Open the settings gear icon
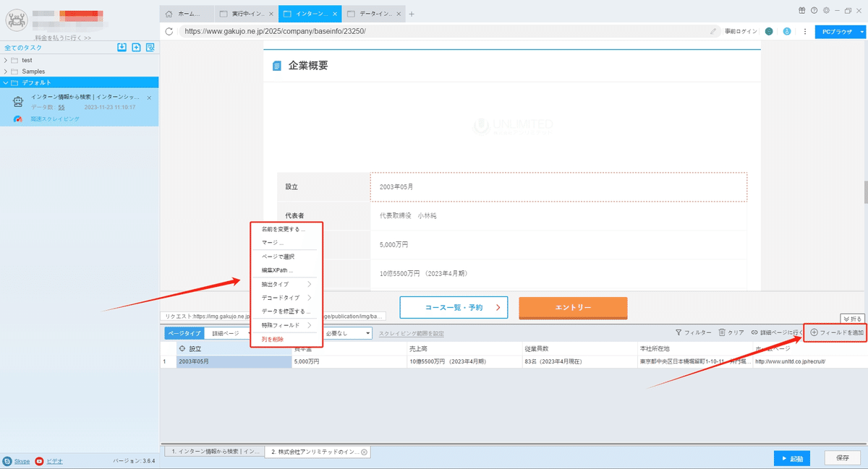The height and width of the screenshot is (469, 868). pyautogui.click(x=826, y=11)
